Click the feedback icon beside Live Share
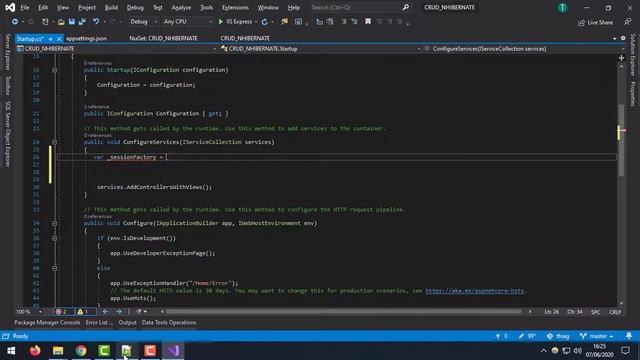Viewport: 640px width, 360px height. point(628,22)
